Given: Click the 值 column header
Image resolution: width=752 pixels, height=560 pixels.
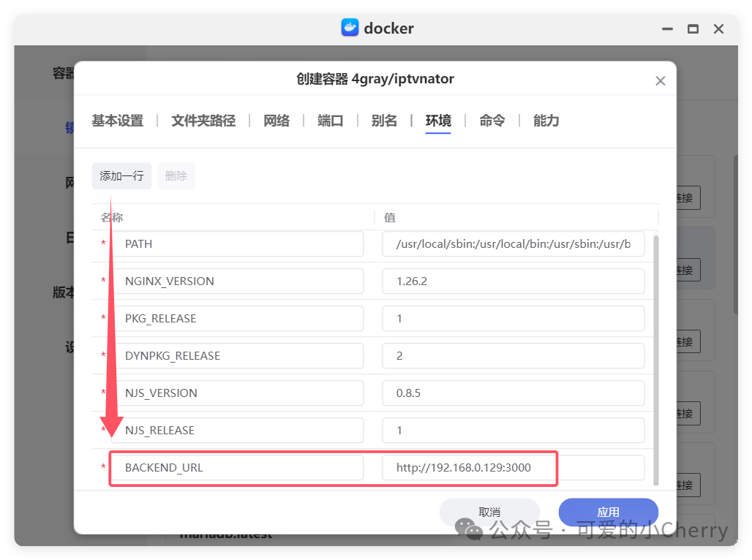Looking at the screenshot, I should tap(389, 218).
